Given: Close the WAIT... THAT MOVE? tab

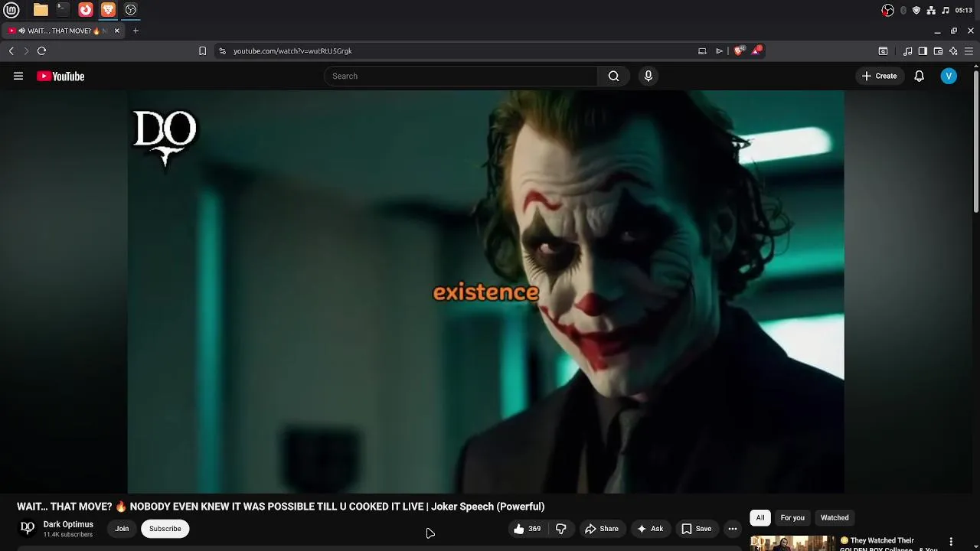Looking at the screenshot, I should click(116, 31).
